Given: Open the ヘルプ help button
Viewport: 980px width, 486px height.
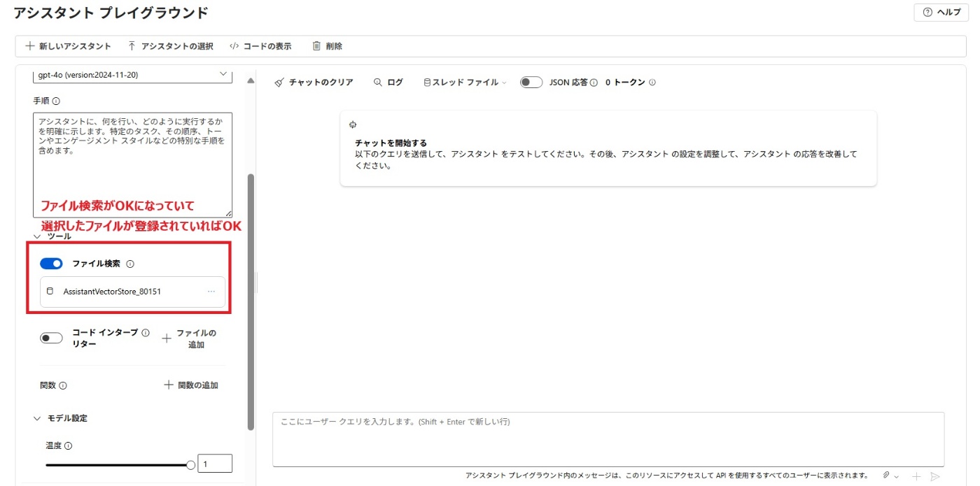Looking at the screenshot, I should point(941,13).
